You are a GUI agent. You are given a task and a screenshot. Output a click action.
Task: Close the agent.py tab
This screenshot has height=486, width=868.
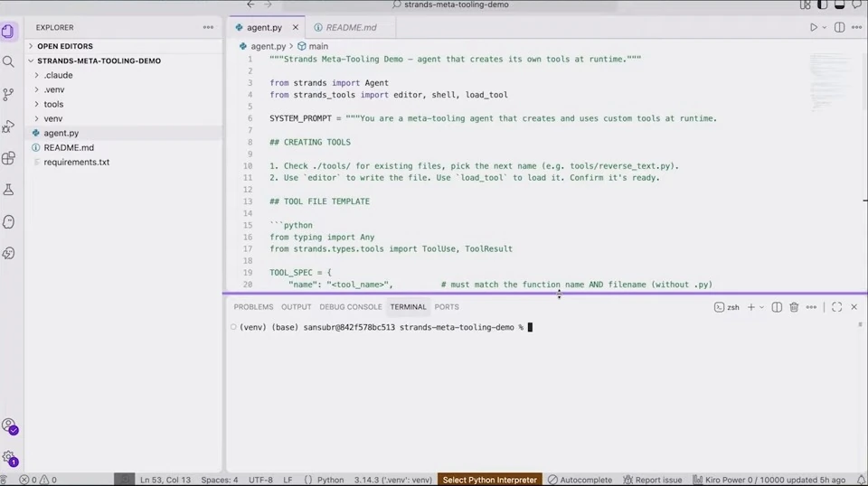point(296,27)
